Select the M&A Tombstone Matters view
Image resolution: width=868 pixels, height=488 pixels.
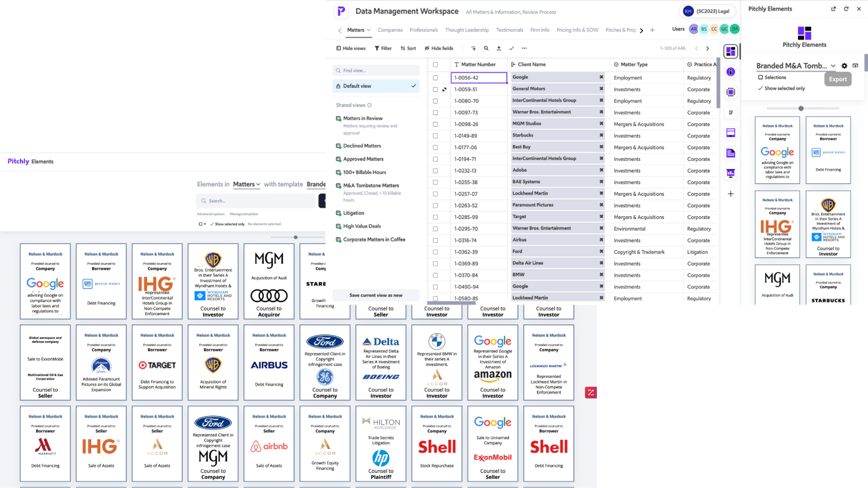pyautogui.click(x=371, y=186)
